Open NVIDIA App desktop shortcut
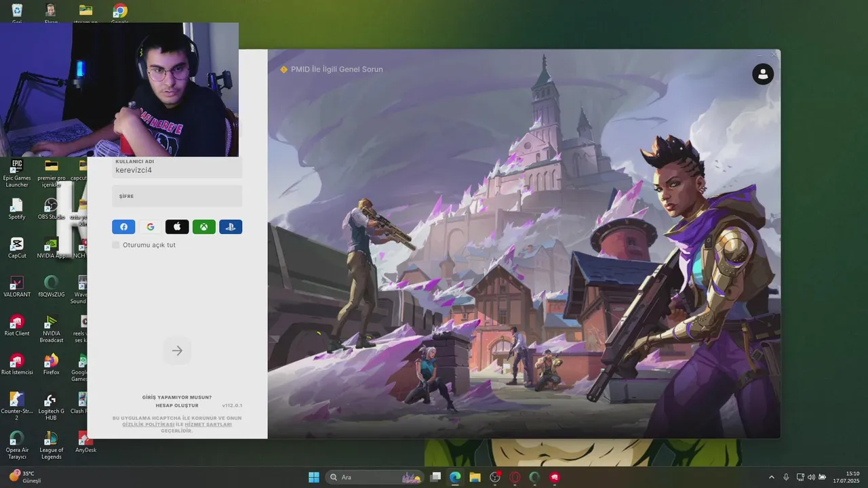 click(x=51, y=248)
